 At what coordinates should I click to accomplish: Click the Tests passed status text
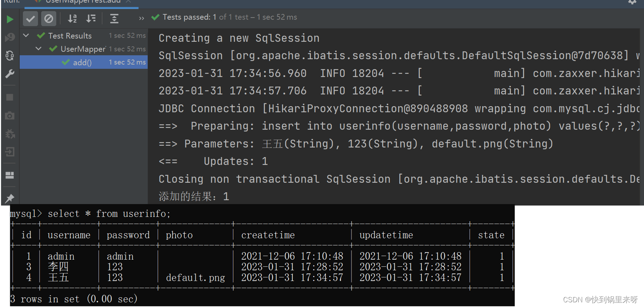pyautogui.click(x=230, y=17)
